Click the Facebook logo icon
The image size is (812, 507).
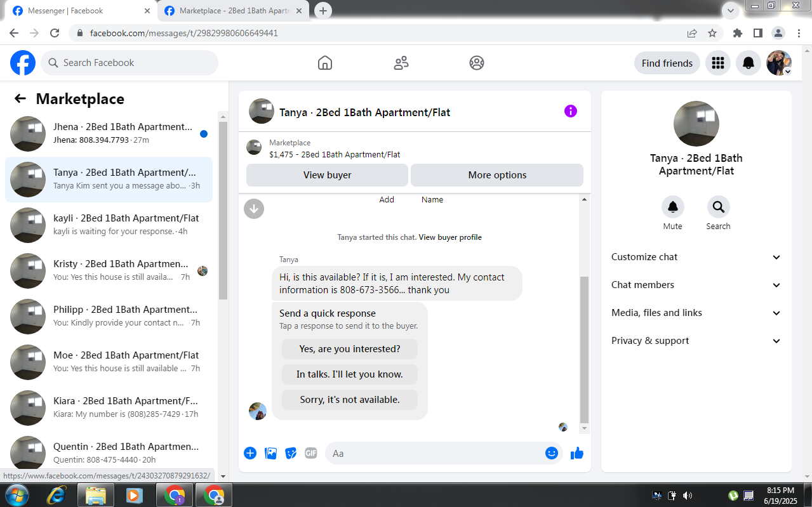click(23, 63)
